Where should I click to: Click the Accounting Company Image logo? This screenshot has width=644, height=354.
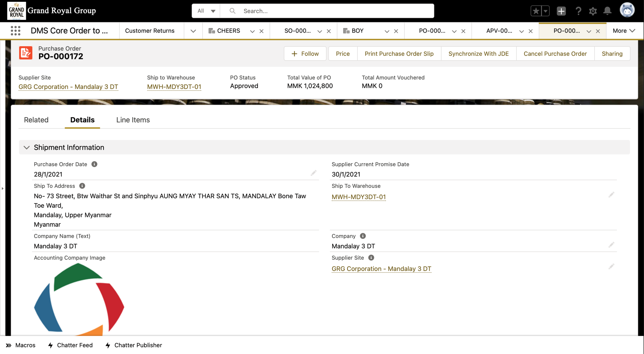pos(79,299)
